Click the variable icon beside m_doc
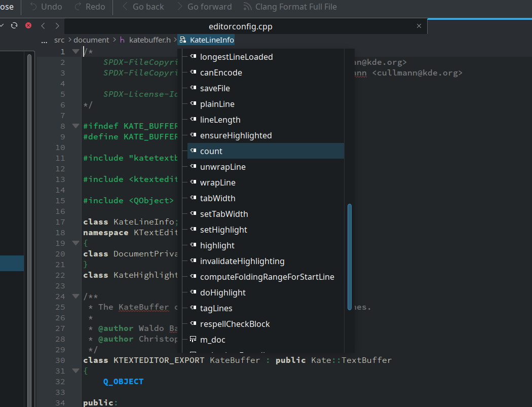Viewport: 532px width, 407px height. click(x=193, y=339)
